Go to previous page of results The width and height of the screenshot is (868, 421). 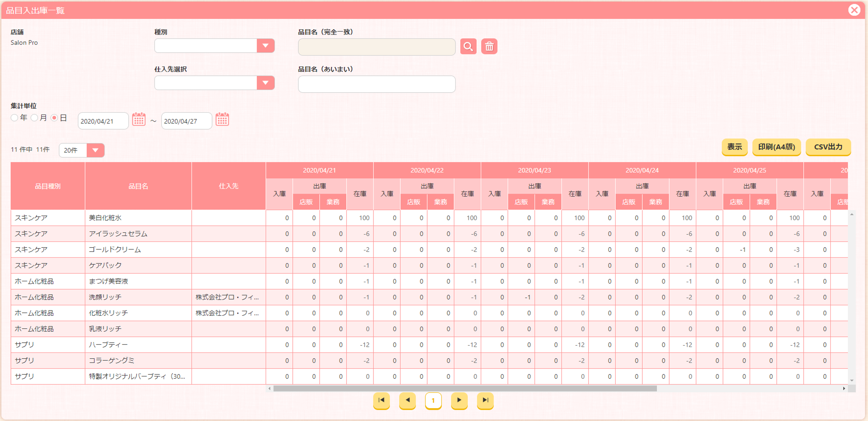click(x=407, y=401)
